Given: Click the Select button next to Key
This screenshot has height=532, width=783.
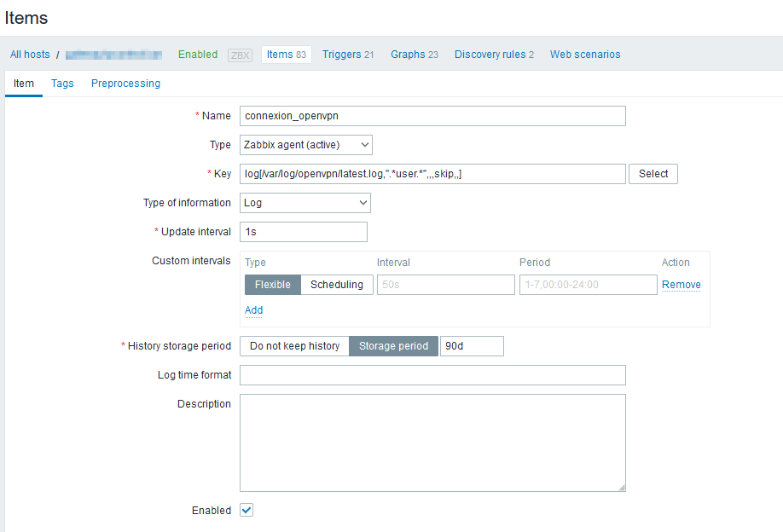Looking at the screenshot, I should 652,174.
